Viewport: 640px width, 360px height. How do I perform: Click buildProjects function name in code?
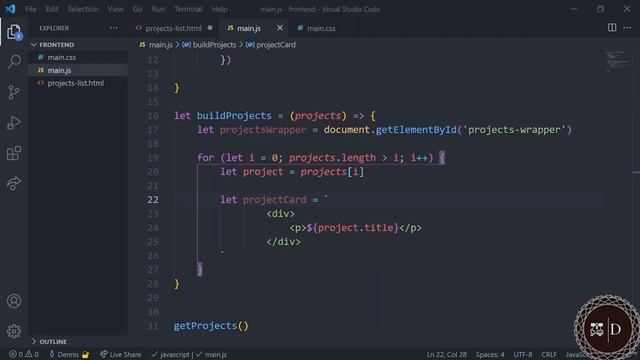[234, 116]
